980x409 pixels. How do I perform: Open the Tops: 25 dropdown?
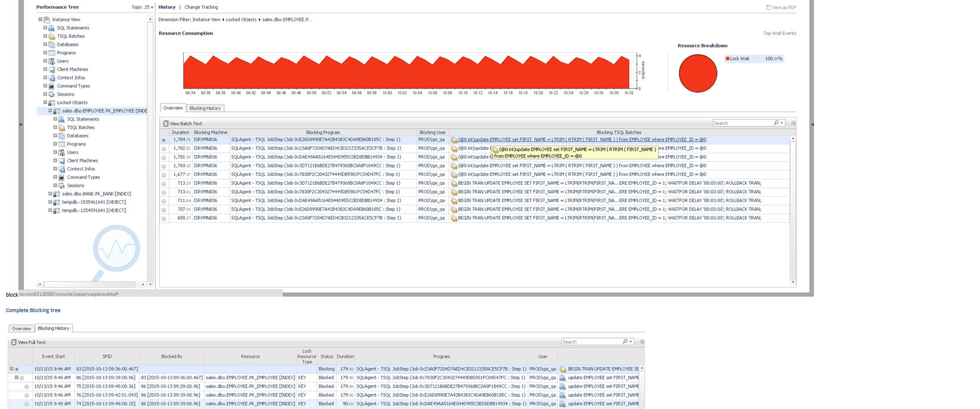point(142,7)
